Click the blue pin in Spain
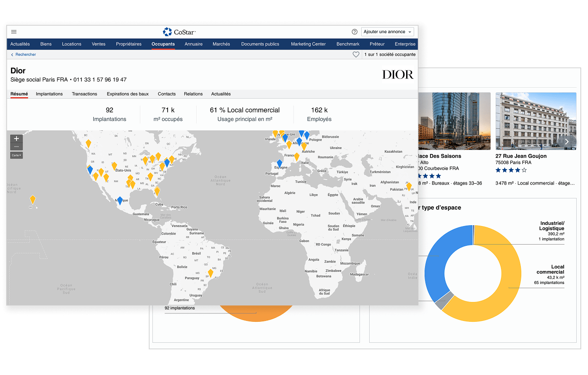588x375 pixels. [x=279, y=163]
